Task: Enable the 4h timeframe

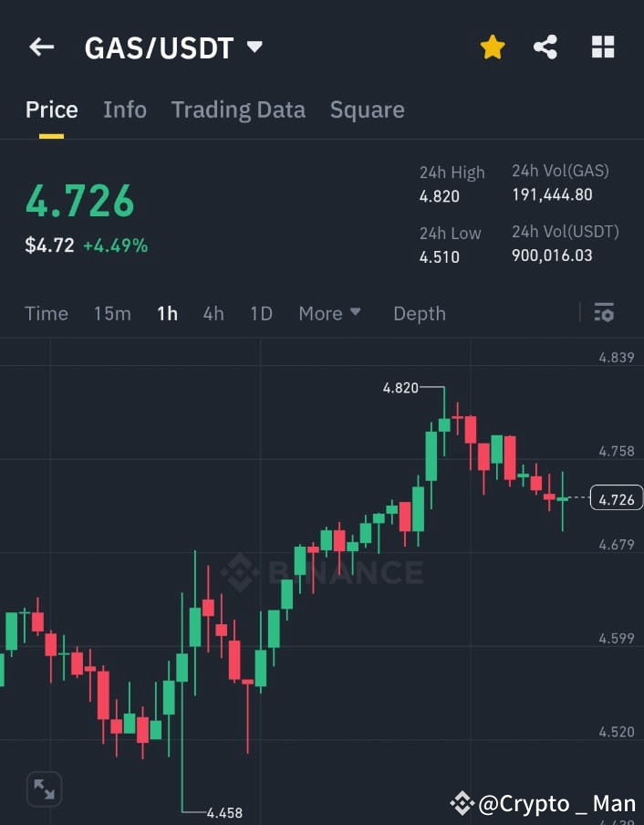Action: [213, 313]
